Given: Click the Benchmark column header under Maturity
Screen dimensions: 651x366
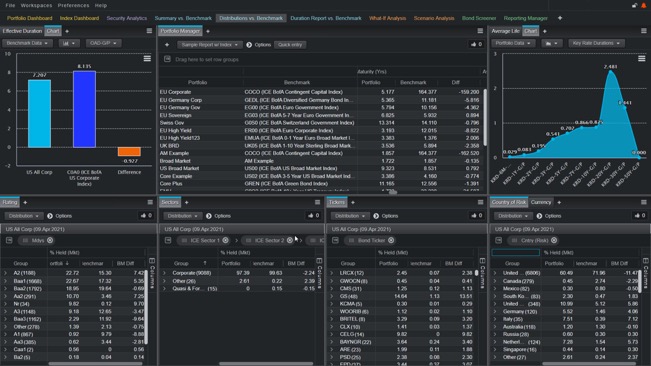Looking at the screenshot, I should click(x=413, y=82).
